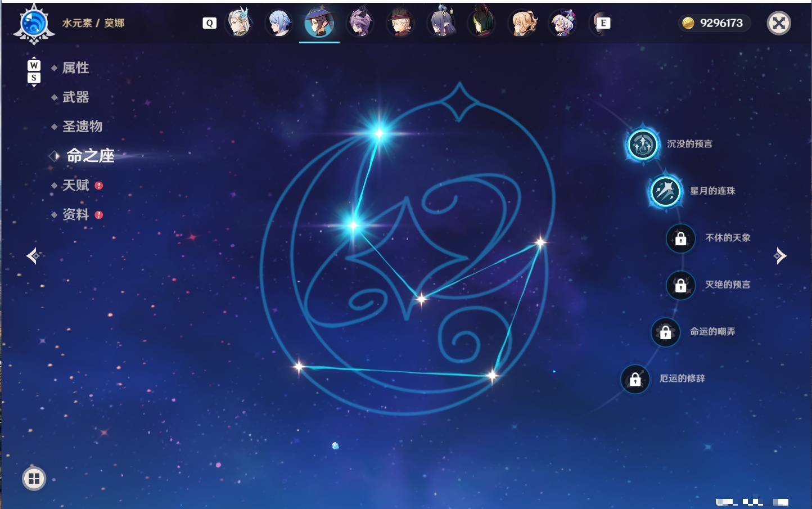
Task: Select the 沉没的预言 constellation icon
Action: pos(643,145)
